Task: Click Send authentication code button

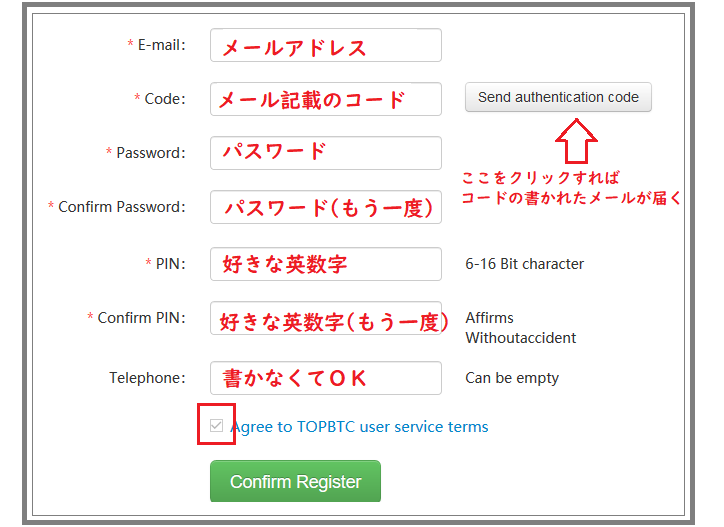Action: pyautogui.click(x=558, y=97)
